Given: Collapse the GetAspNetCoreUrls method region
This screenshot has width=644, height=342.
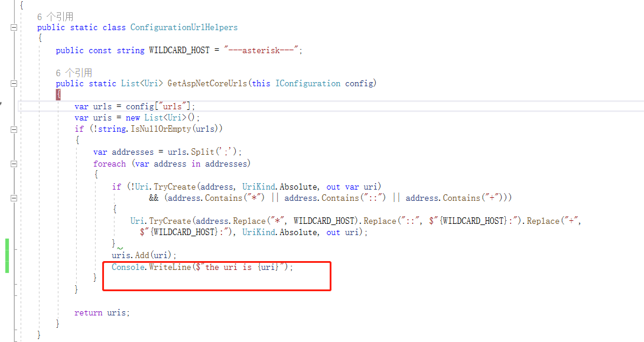Looking at the screenshot, I should coord(14,84).
